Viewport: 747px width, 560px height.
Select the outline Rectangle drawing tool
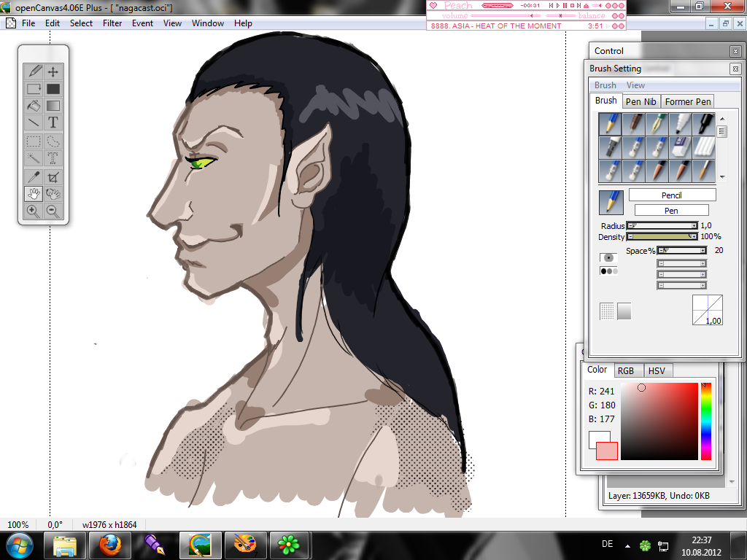(x=34, y=88)
